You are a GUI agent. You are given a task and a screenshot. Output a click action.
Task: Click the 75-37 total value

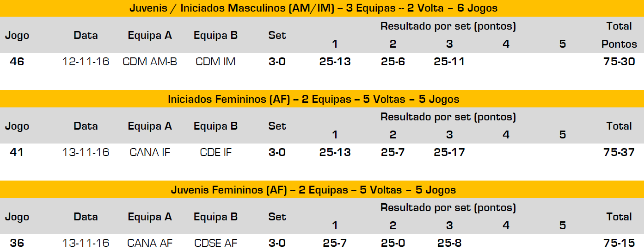pos(619,152)
